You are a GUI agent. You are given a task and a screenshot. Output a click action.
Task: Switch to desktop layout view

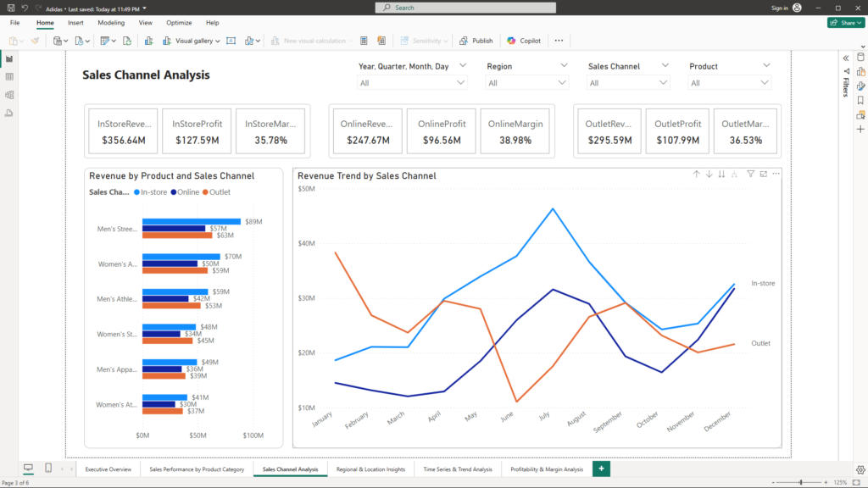tap(28, 469)
